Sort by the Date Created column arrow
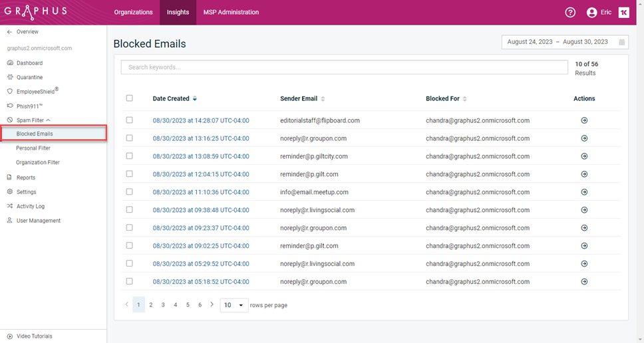Viewport: 644px width, 343px height. point(195,98)
